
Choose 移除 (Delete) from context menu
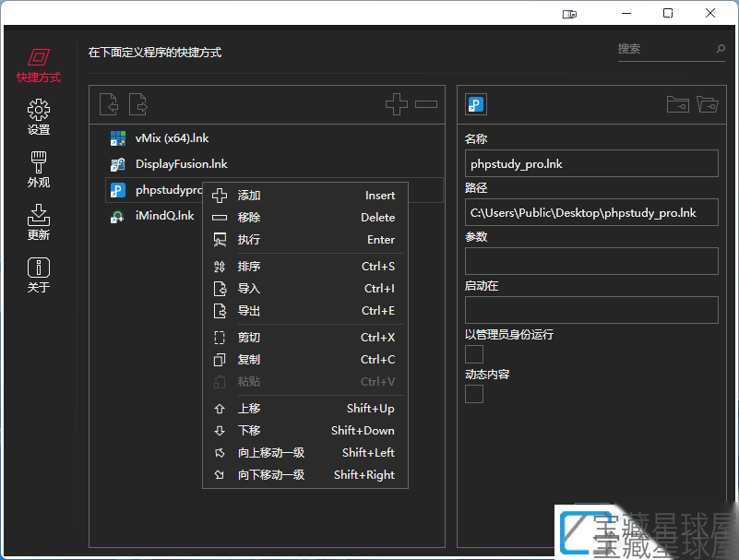tap(305, 218)
